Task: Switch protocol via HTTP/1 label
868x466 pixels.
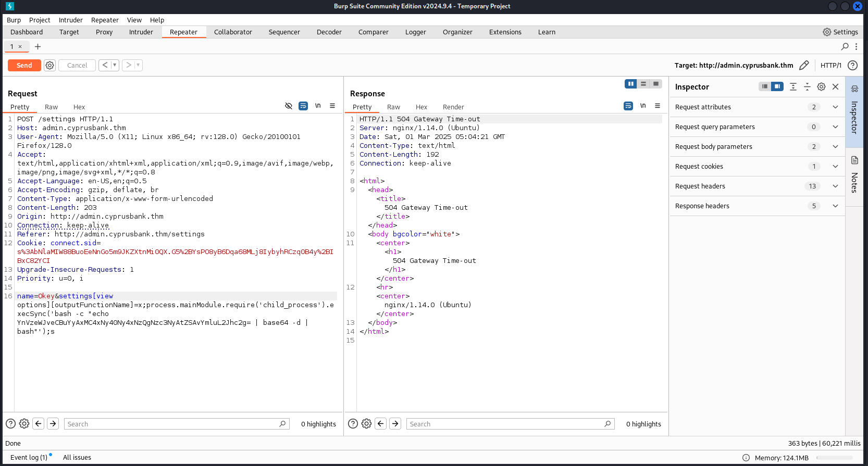Action: (x=831, y=65)
